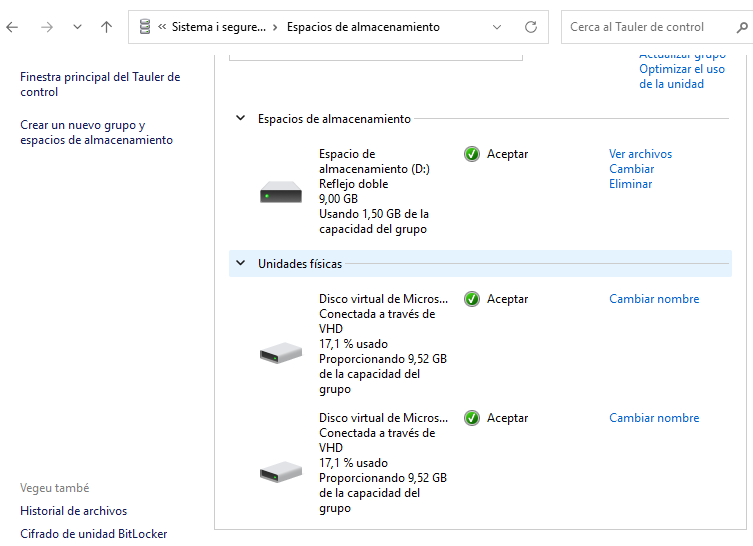The image size is (753, 546).
Task: Click the first physical disk drive icon
Action: coord(281,352)
